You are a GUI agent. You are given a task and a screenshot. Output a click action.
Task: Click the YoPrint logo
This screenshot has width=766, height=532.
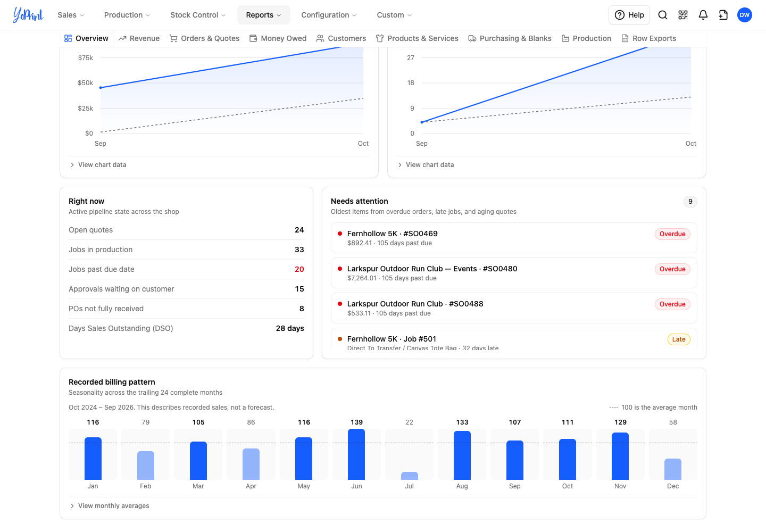pos(28,15)
